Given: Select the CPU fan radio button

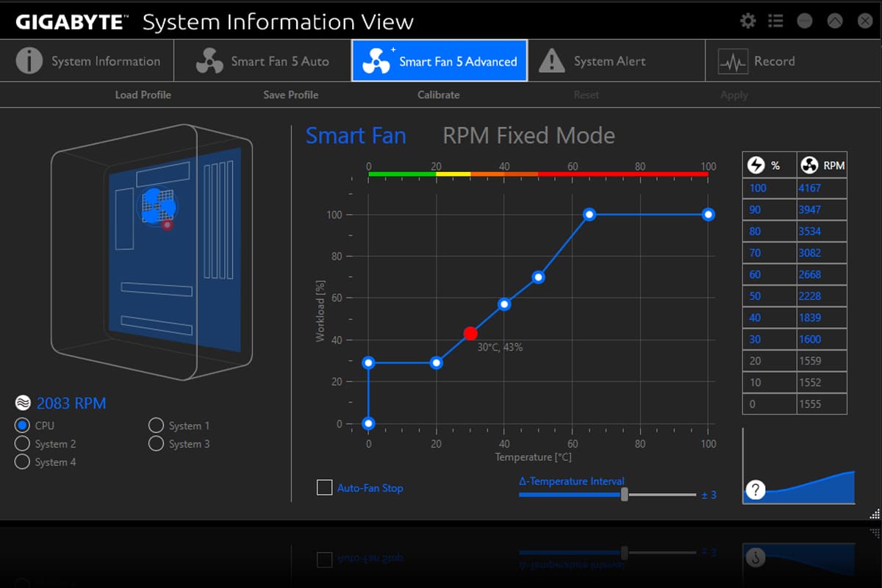Looking at the screenshot, I should (22, 425).
